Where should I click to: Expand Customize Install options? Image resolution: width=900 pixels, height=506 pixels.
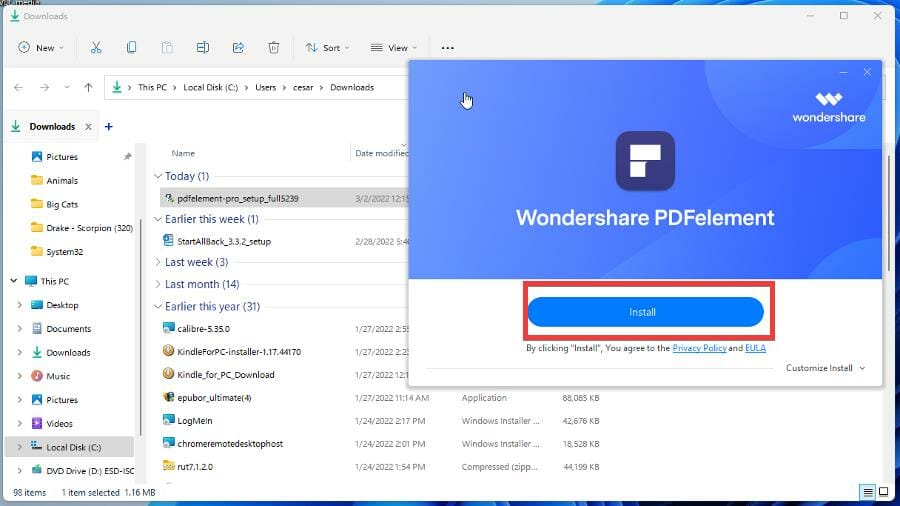pos(825,368)
